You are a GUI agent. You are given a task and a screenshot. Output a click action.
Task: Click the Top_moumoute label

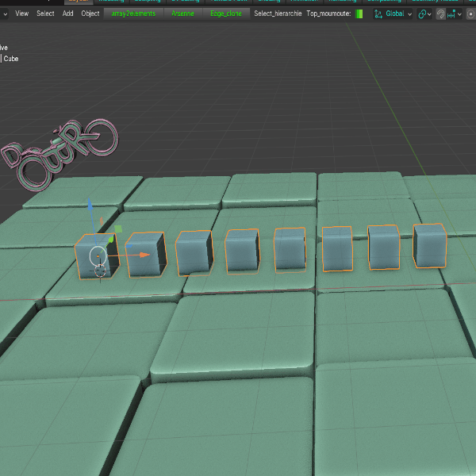(328, 13)
